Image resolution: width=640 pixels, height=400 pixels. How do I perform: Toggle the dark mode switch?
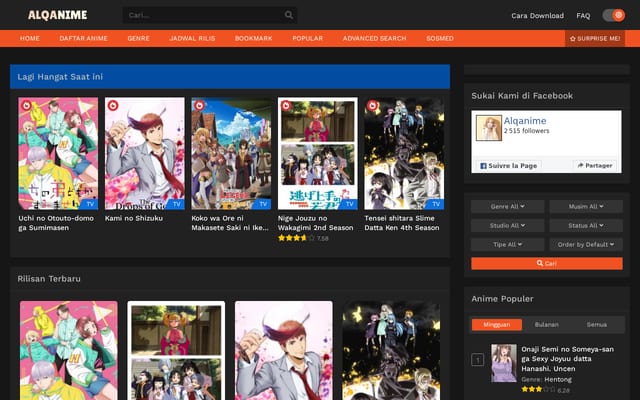pyautogui.click(x=613, y=16)
